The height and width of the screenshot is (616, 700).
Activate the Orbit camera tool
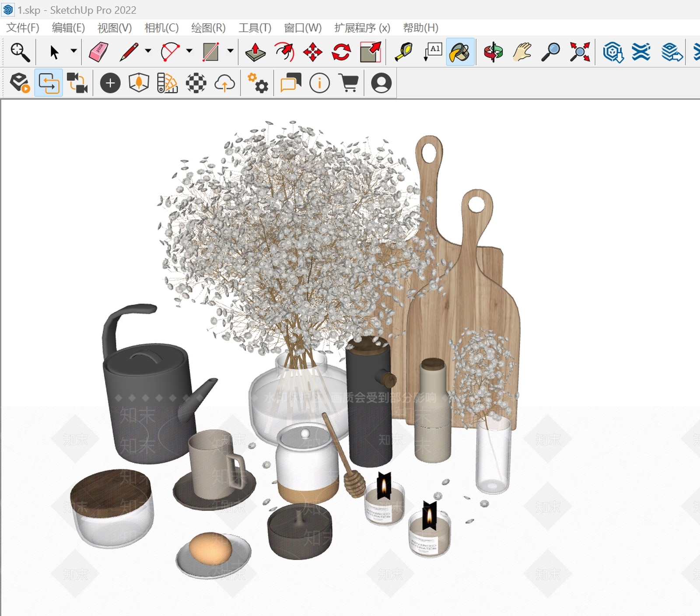point(493,52)
